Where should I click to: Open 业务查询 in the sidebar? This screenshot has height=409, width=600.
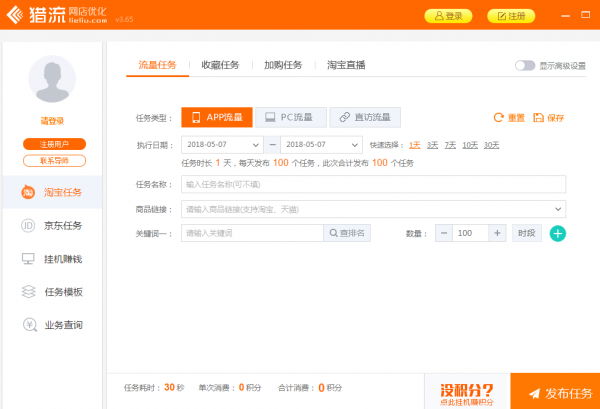(53, 325)
